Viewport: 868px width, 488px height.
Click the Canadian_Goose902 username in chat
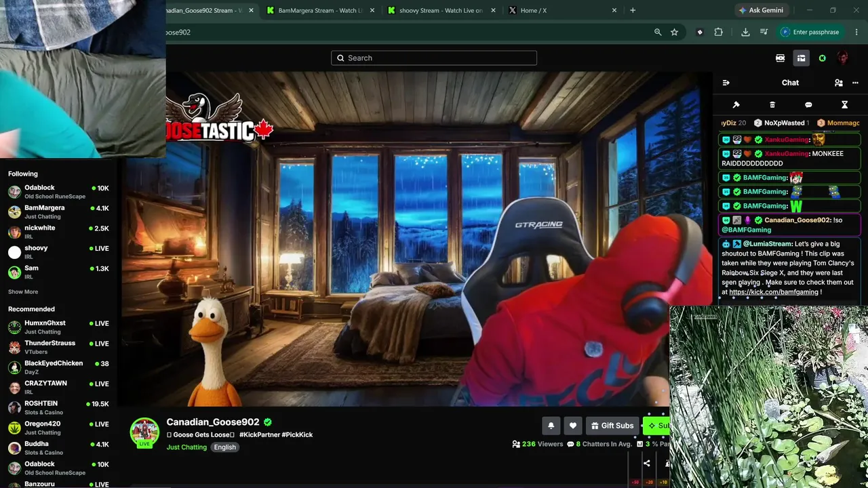click(797, 220)
